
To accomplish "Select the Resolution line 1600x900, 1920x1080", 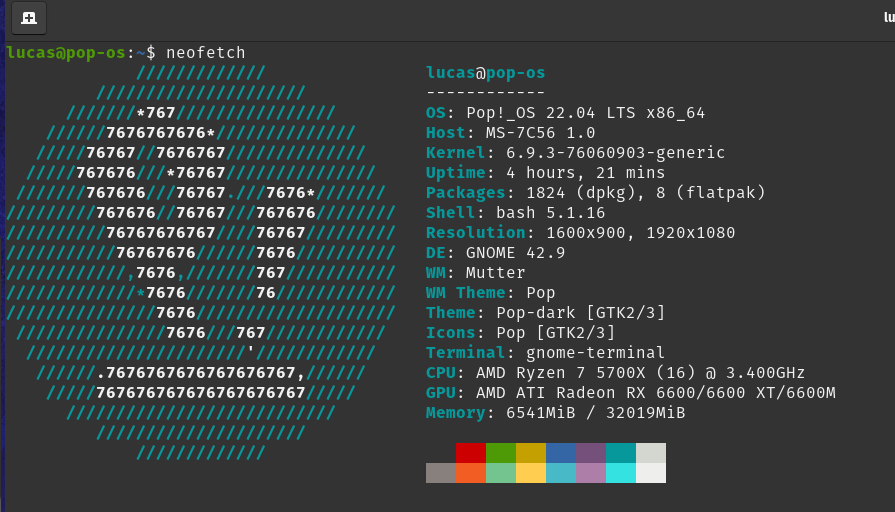I will [x=580, y=233].
